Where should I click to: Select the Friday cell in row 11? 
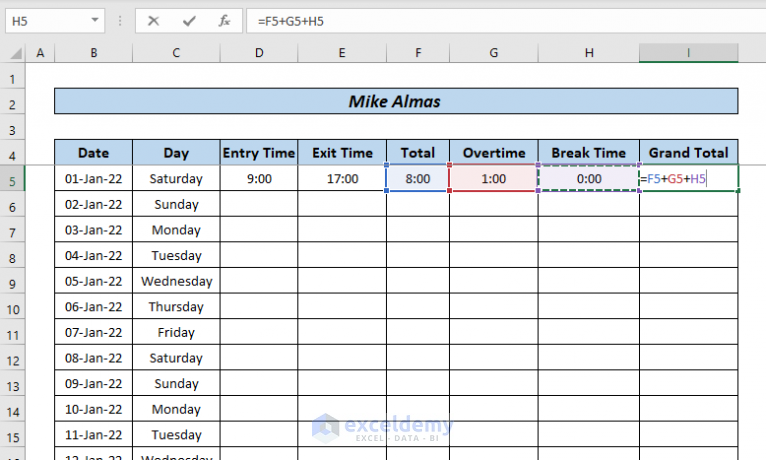(176, 332)
